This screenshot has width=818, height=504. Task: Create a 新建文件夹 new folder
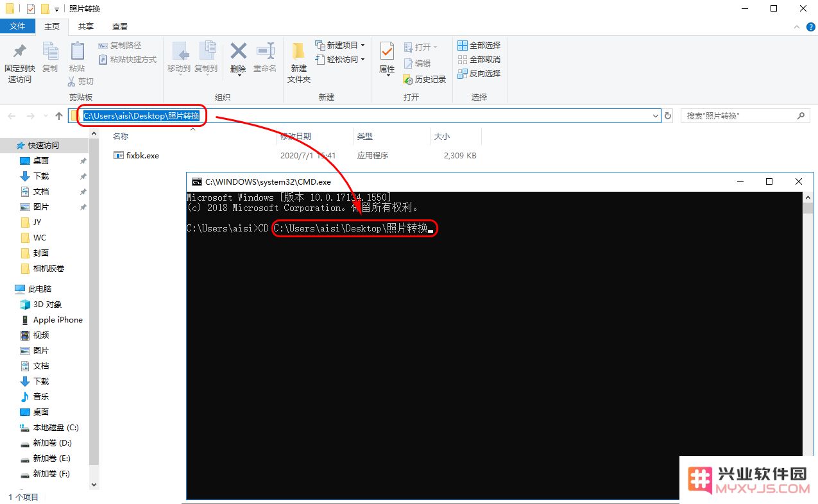(x=299, y=62)
